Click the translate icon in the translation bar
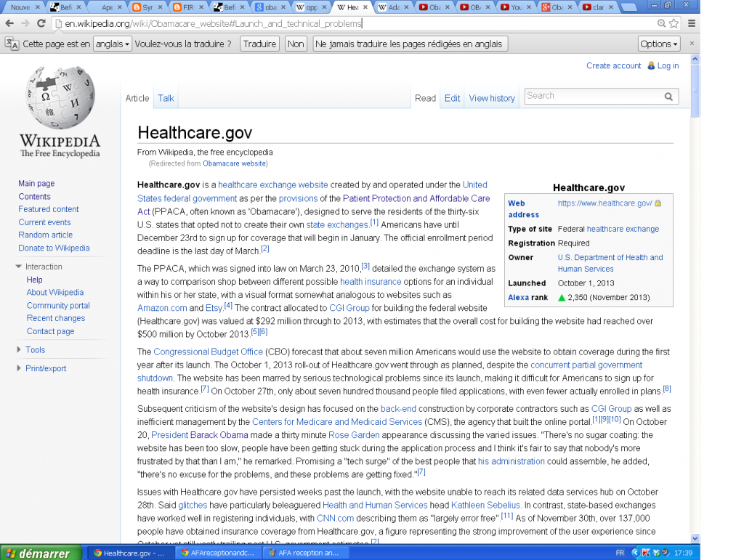Viewport: 744px width, 560px height. 12,44
